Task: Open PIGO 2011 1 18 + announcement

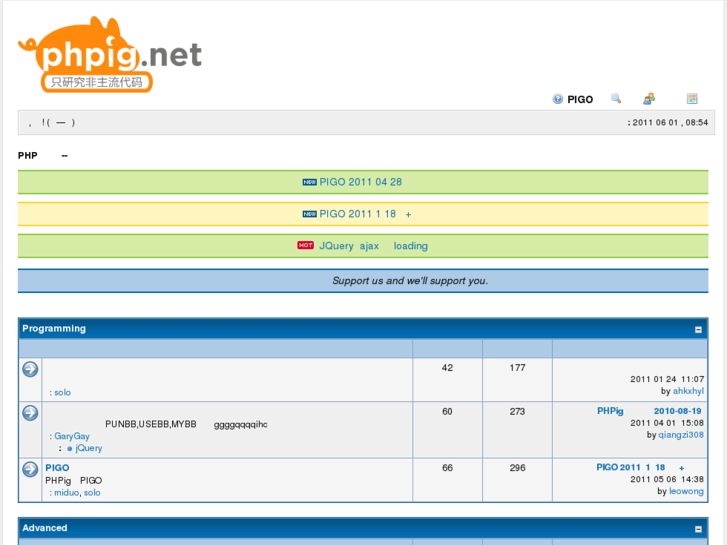Action: click(365, 214)
